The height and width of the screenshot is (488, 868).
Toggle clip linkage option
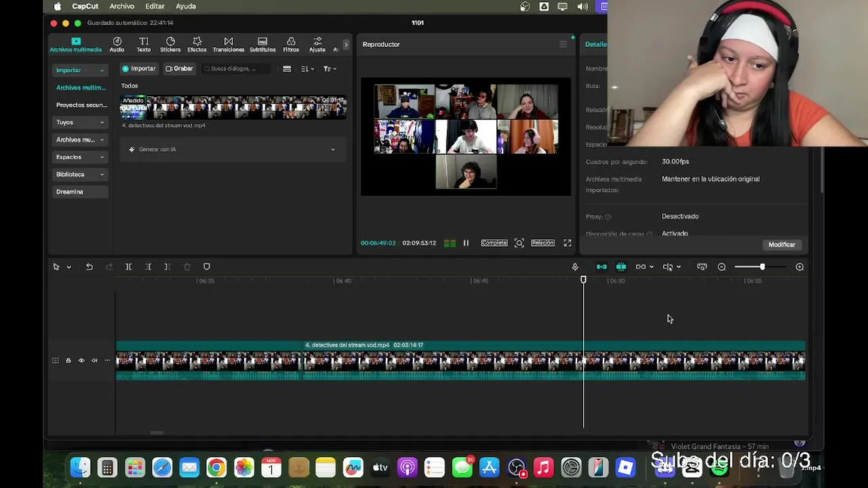pos(640,267)
